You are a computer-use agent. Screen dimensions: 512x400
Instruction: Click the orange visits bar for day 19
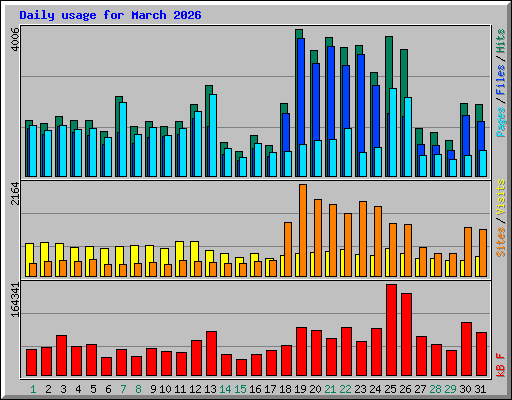(303, 230)
